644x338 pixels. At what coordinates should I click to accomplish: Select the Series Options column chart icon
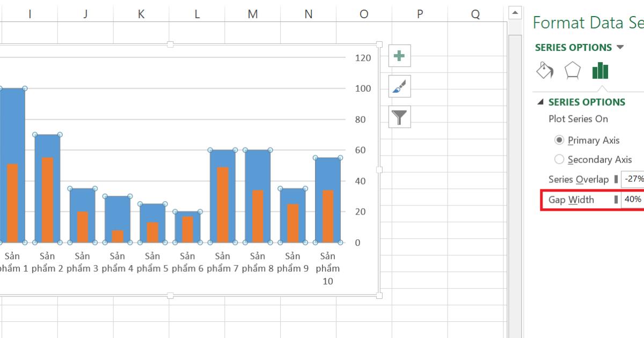(x=599, y=70)
